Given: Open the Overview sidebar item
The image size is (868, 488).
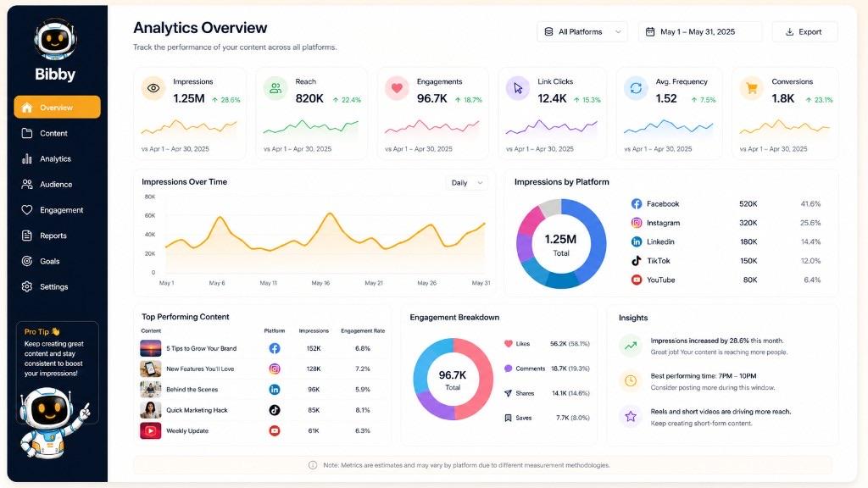Looking at the screenshot, I should pyautogui.click(x=57, y=108).
